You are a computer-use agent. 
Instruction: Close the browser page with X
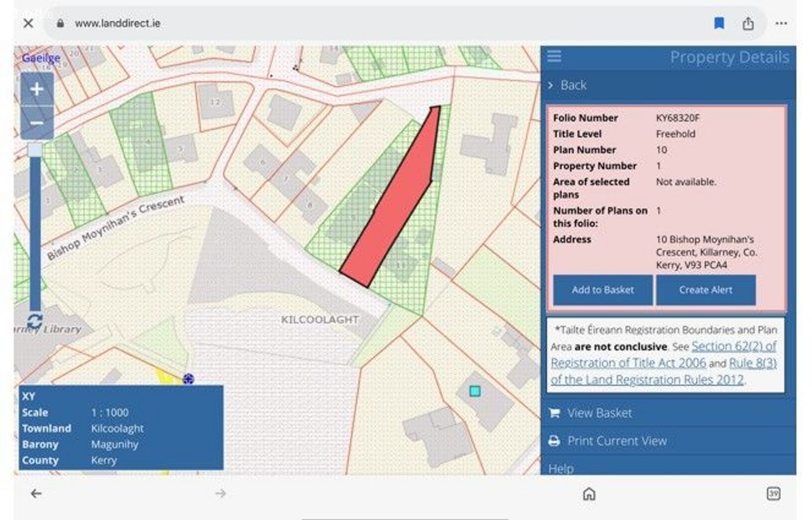pos(28,23)
